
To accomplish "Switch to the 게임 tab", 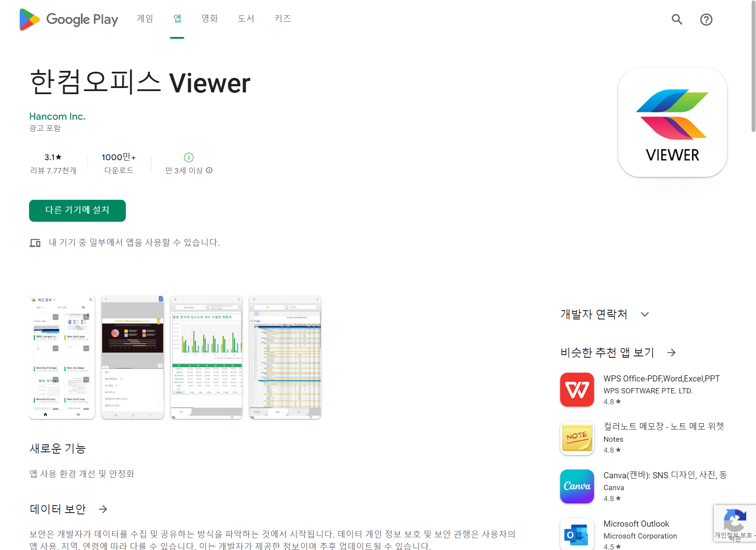I will (145, 18).
